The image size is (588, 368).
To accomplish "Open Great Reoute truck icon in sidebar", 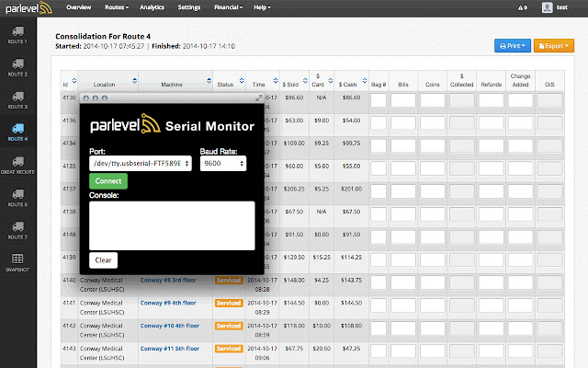I will [17, 162].
